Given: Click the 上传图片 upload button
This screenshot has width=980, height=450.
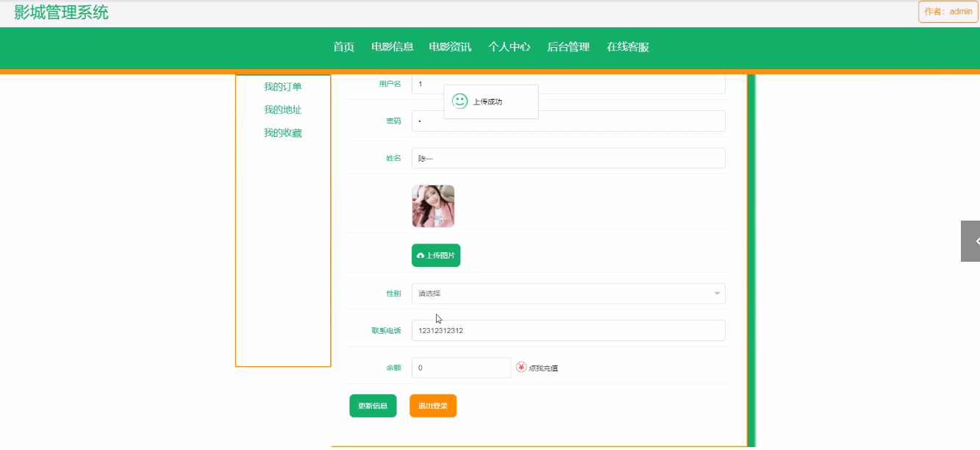Looking at the screenshot, I should pyautogui.click(x=436, y=255).
